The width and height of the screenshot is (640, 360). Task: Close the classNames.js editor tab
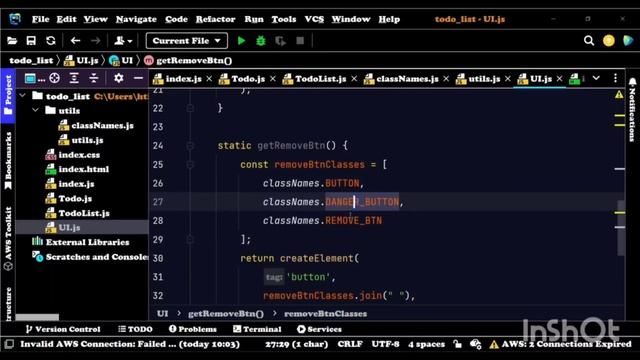pos(446,79)
